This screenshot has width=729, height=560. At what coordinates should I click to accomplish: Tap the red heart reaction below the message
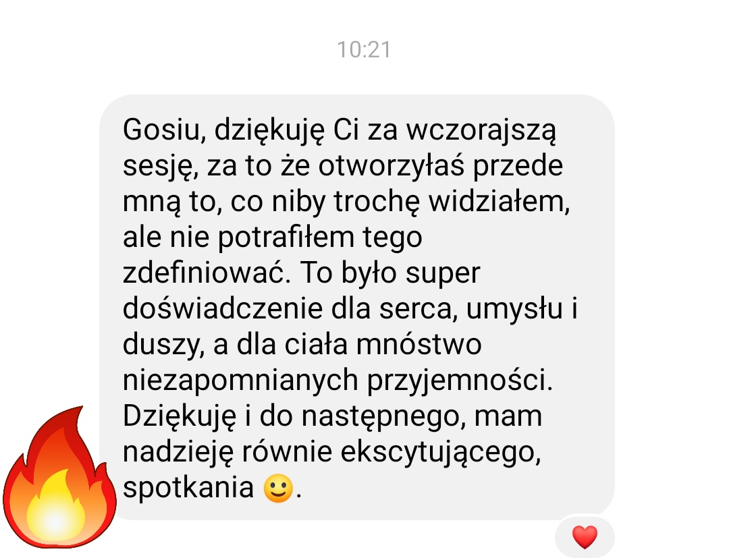tap(585, 537)
